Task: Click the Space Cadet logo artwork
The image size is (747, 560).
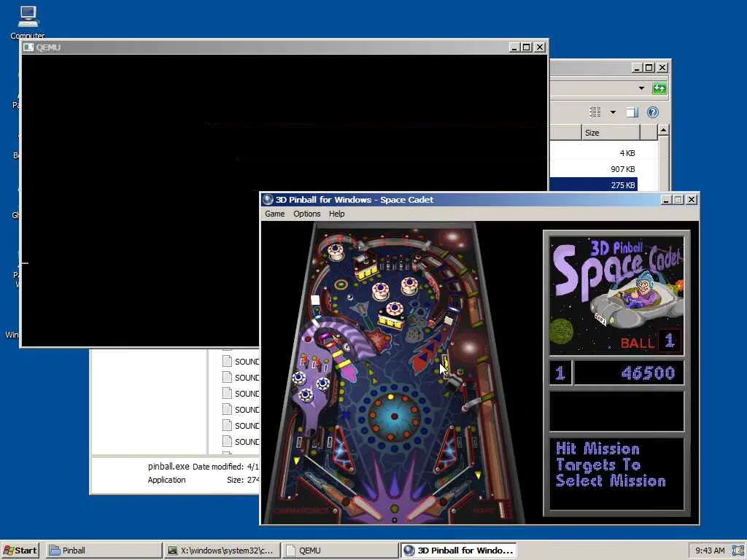Action: click(x=616, y=295)
